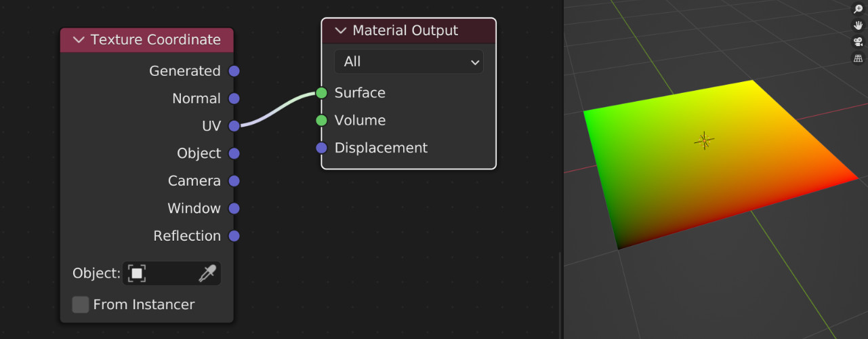Toggle camera view icon in viewport

(x=858, y=42)
